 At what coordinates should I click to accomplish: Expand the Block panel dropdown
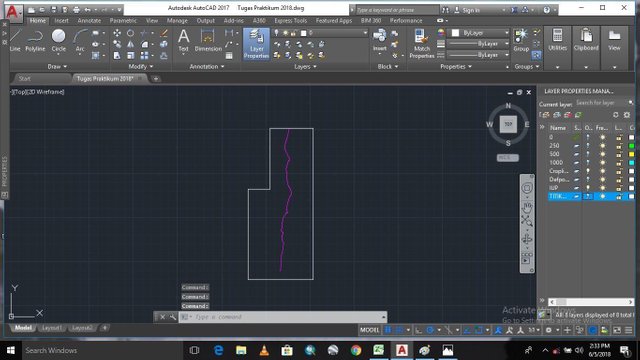point(388,67)
